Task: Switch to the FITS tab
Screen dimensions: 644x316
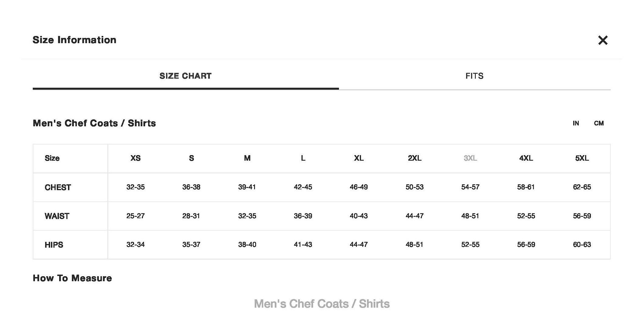Action: 474,76
